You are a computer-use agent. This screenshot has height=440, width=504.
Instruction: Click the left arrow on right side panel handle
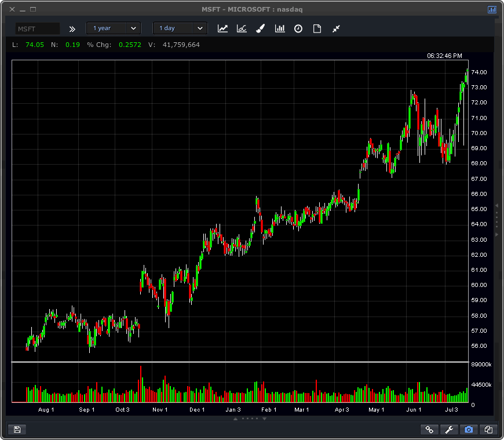(496, 206)
